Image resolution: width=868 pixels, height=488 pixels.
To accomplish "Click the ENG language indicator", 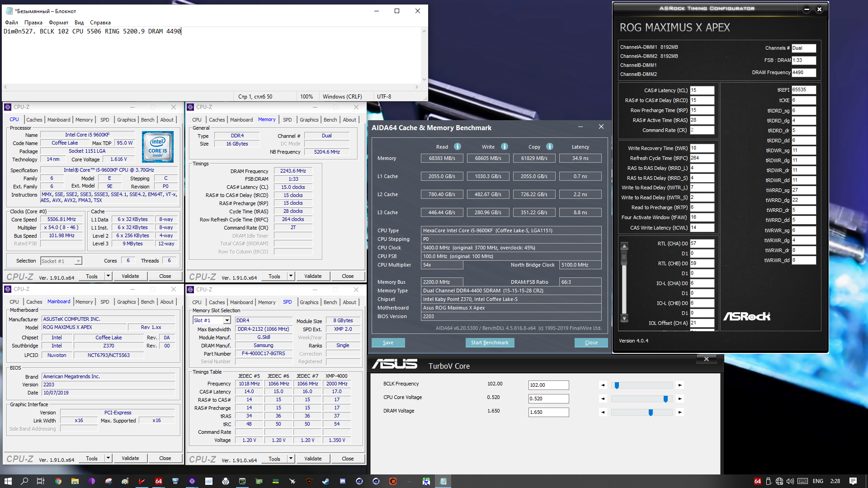I will click(x=818, y=481).
